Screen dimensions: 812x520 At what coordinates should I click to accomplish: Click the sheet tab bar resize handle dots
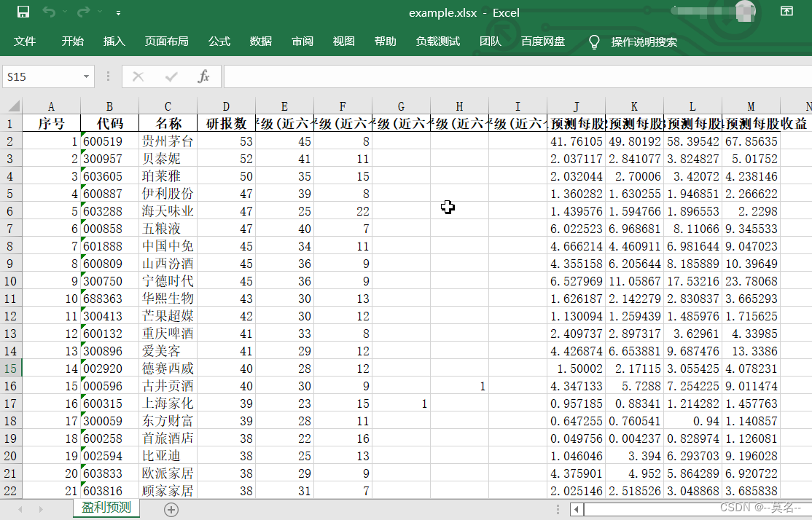pyautogui.click(x=557, y=510)
